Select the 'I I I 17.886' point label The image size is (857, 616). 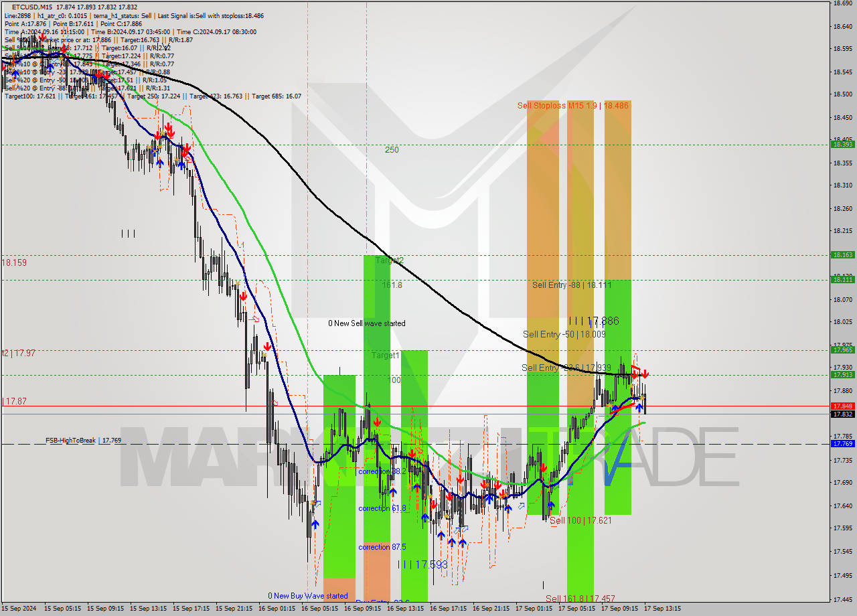pos(594,321)
